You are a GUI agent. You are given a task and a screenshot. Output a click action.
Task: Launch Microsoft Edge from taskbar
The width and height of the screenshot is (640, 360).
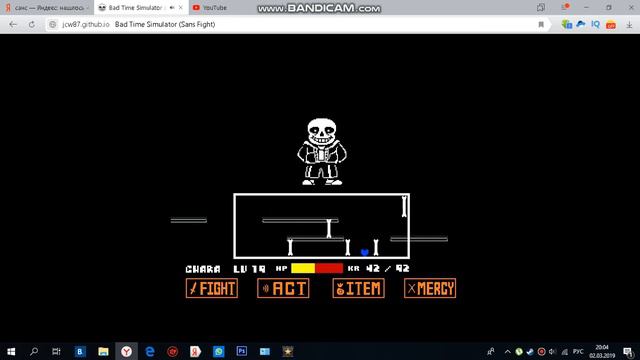(x=150, y=351)
